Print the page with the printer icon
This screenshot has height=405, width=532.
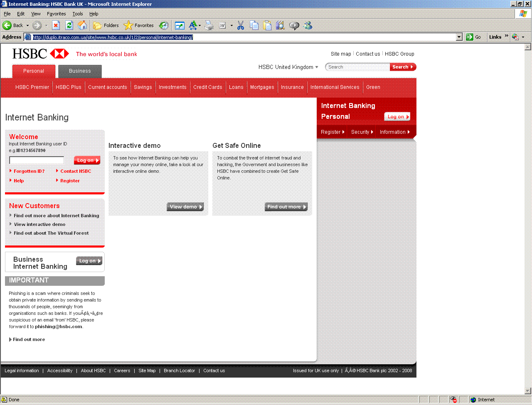coord(209,25)
